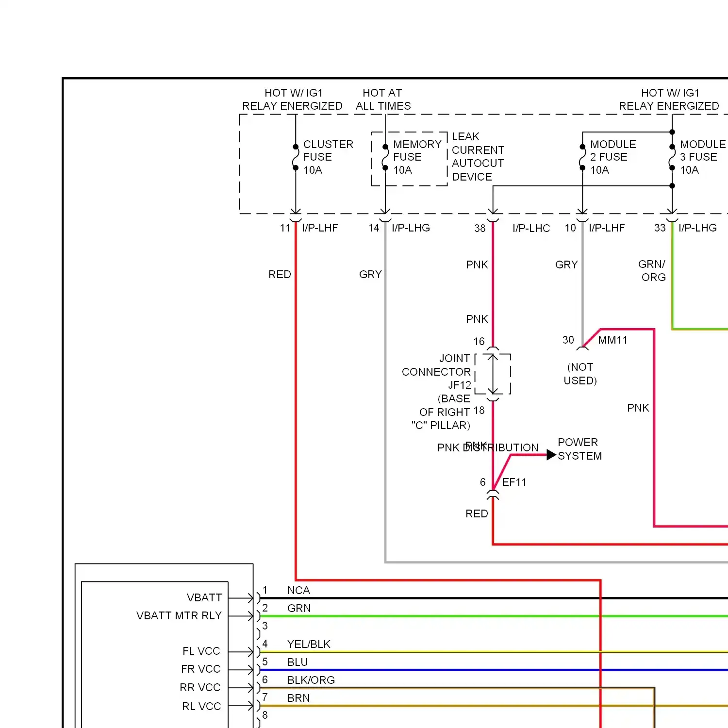Click the POWER SYSTEM reference text
728x728 pixels.
[x=580, y=449]
